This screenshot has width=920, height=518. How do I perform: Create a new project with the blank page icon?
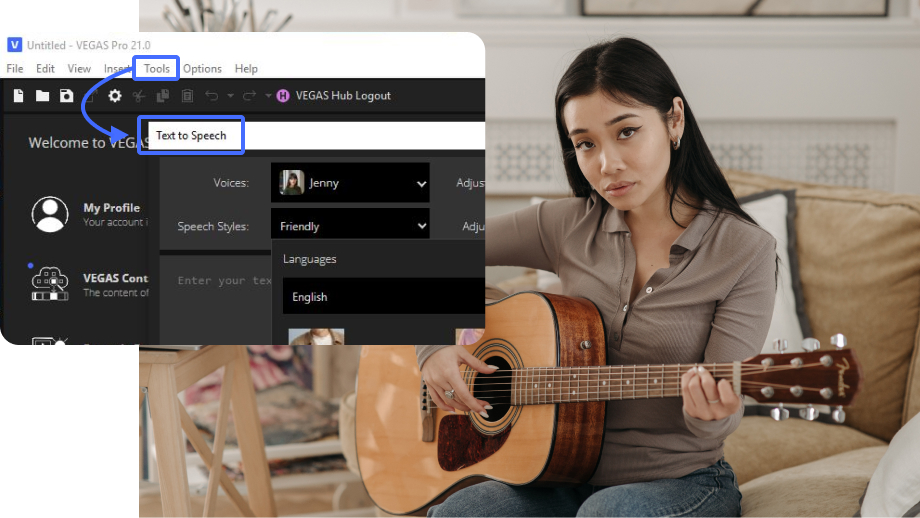18,96
